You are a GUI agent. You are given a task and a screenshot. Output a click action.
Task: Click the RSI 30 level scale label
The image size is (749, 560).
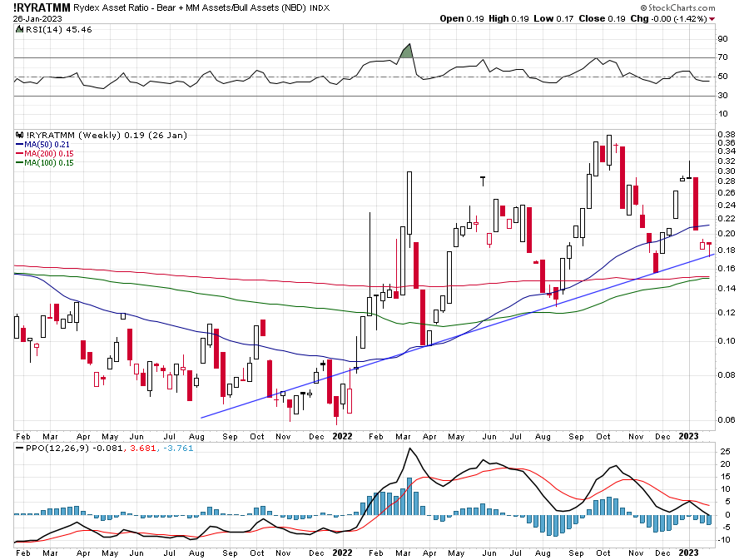point(722,96)
